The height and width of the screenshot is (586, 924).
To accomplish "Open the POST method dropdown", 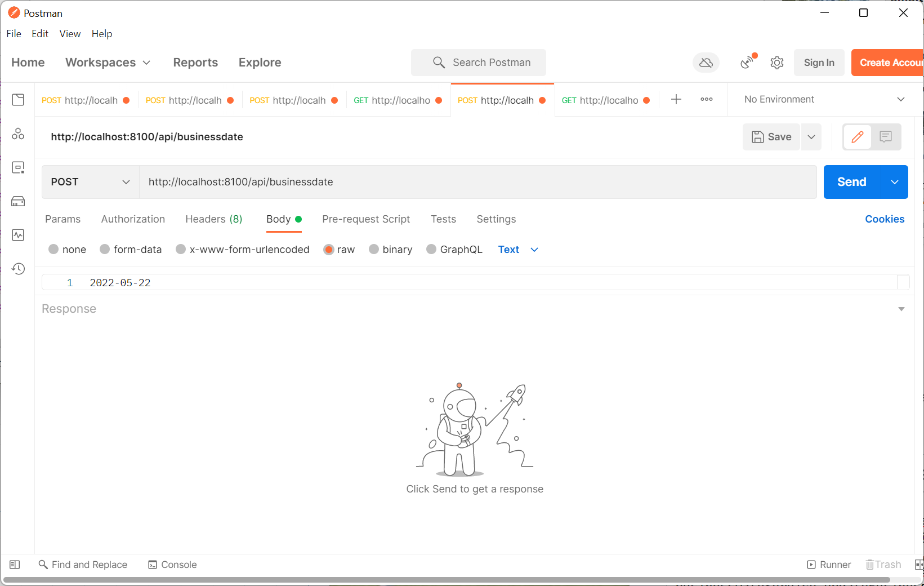I will (91, 182).
